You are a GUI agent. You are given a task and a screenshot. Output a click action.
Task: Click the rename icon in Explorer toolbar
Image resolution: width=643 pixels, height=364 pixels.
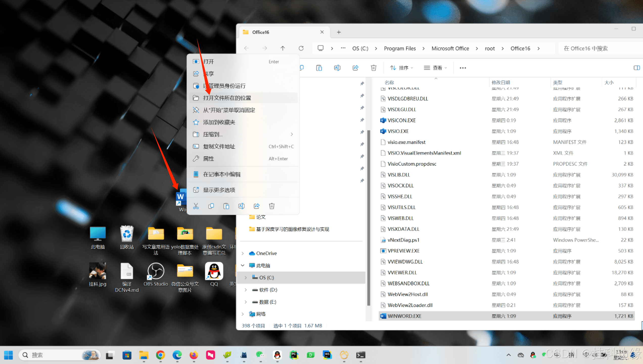coord(337,68)
